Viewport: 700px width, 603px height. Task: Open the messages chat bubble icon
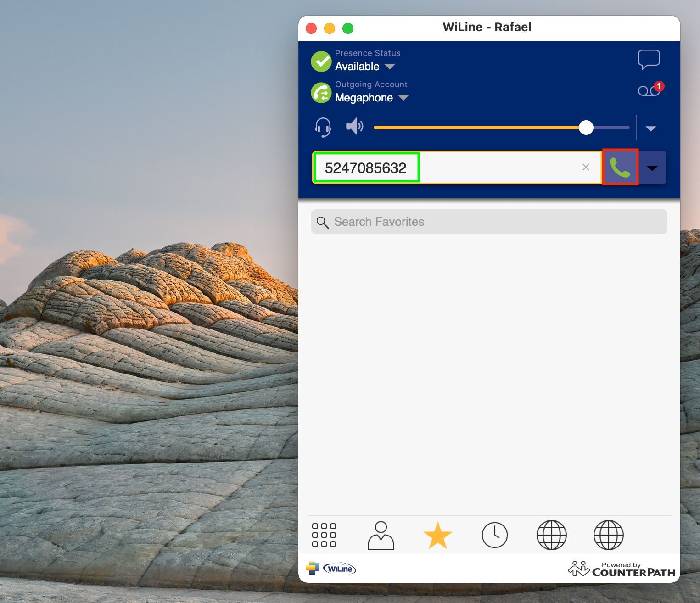649,59
